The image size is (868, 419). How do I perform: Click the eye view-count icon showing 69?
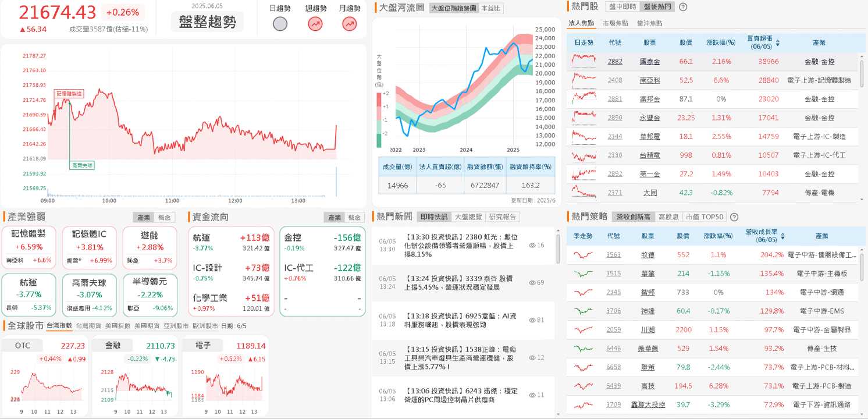tap(532, 283)
